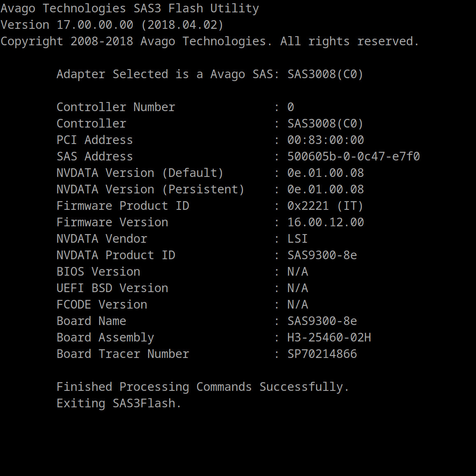The height and width of the screenshot is (476, 476).
Task: Click the NVDATA Version (Default) value
Action: 325,173
